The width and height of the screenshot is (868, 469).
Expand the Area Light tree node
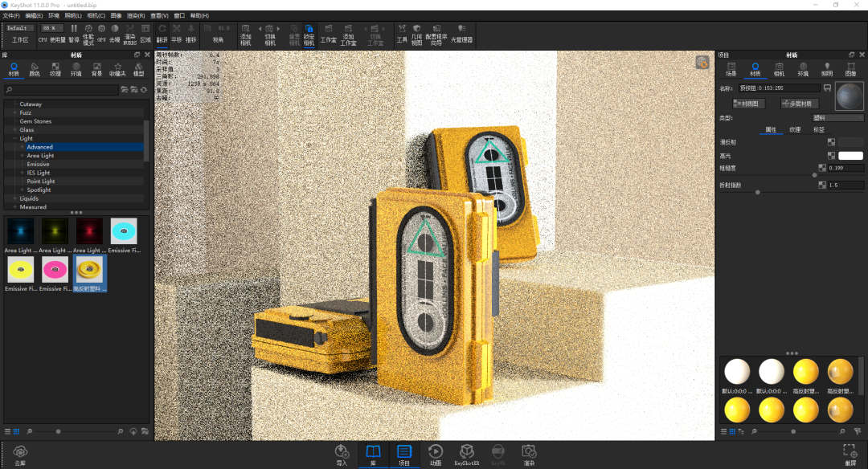23,156
